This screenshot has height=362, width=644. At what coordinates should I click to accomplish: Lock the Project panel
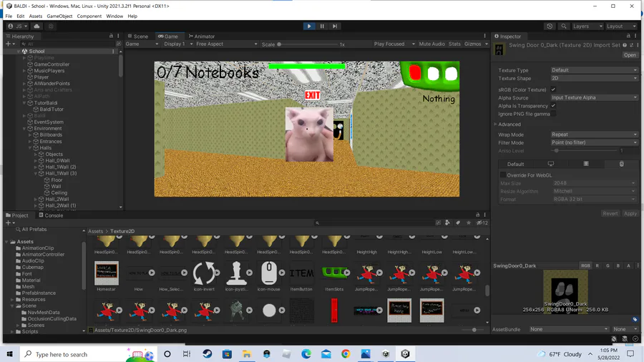tap(478, 215)
